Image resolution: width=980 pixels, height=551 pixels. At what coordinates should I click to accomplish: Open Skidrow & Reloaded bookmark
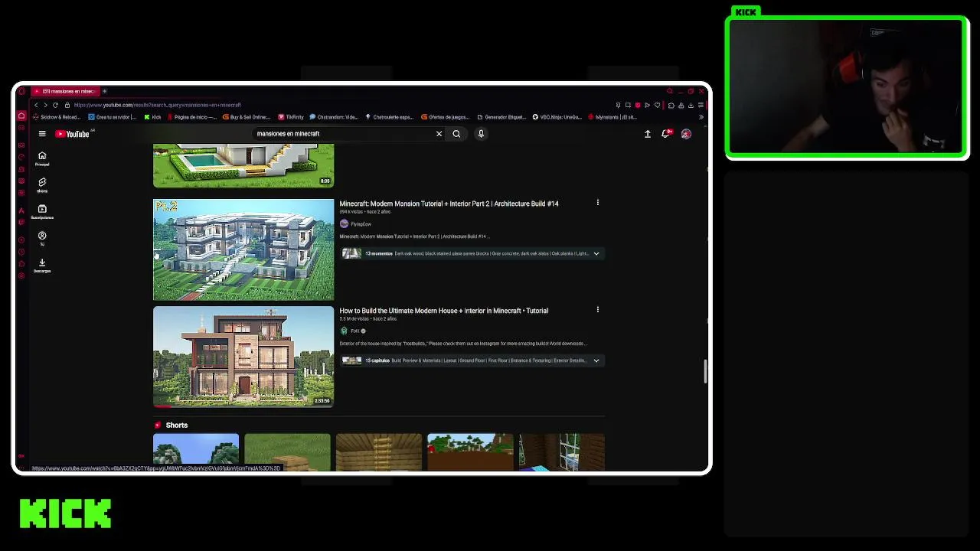click(57, 117)
